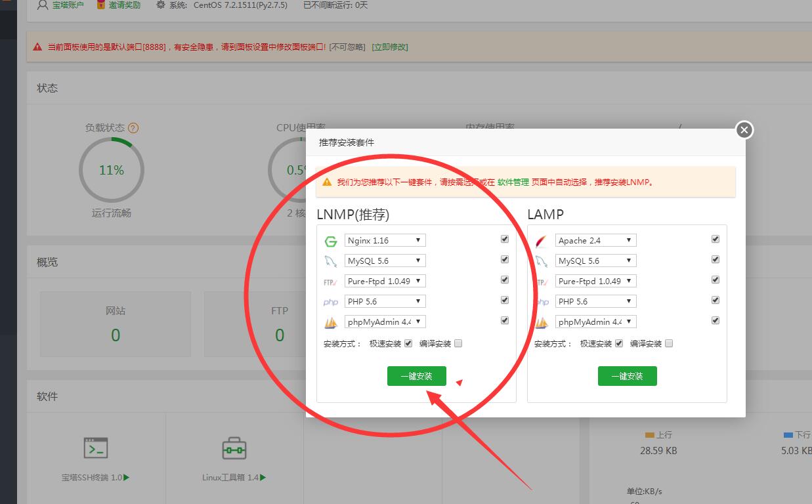Uncheck the Nginx 1.16 checkbox in LNMP
The image size is (812, 504).
(505, 240)
